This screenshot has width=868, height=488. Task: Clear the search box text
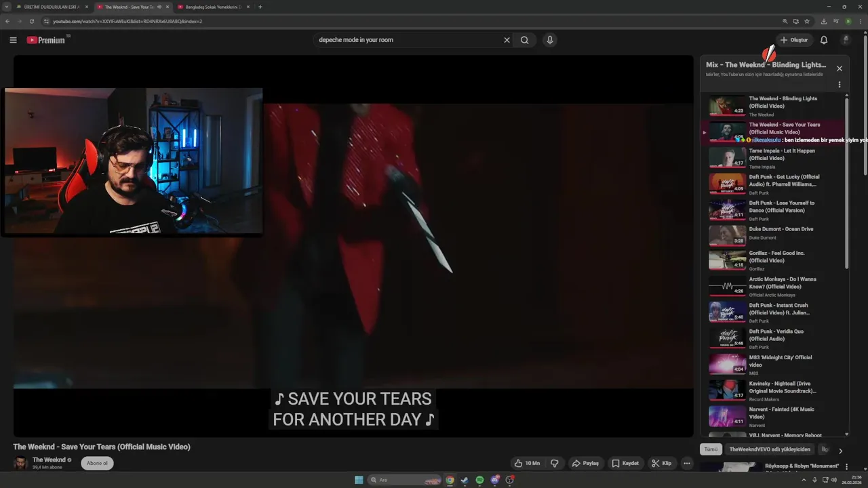507,40
